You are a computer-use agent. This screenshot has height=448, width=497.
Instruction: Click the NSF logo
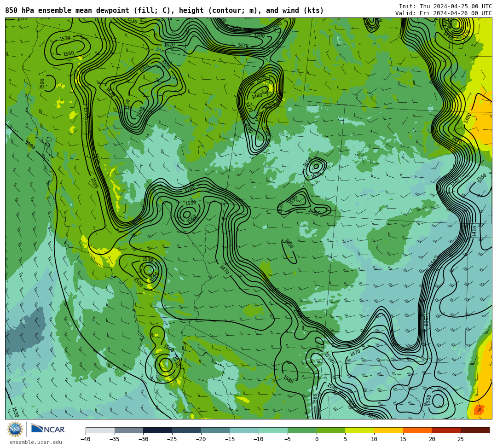(15, 429)
